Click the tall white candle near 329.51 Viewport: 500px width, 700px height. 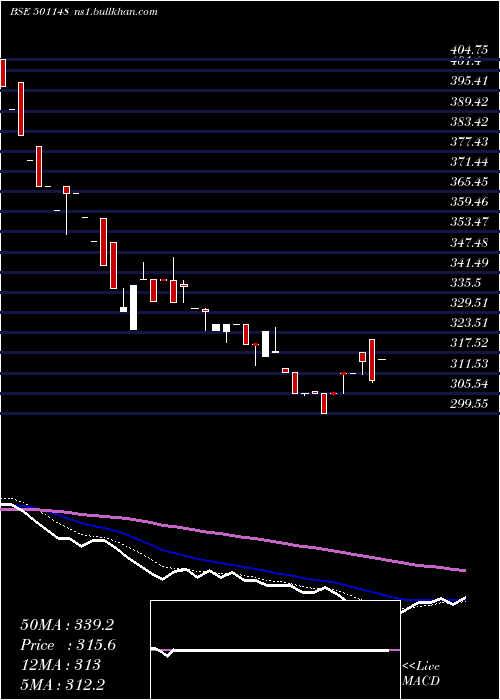[x=133, y=308]
